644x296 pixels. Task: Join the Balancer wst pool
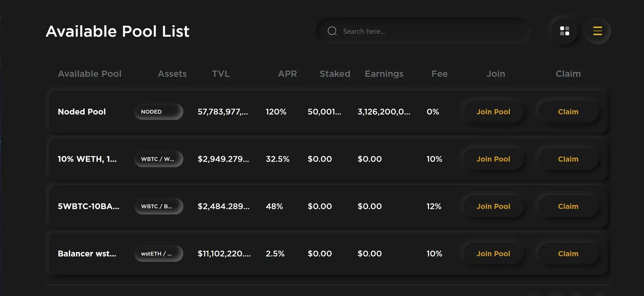coord(493,254)
